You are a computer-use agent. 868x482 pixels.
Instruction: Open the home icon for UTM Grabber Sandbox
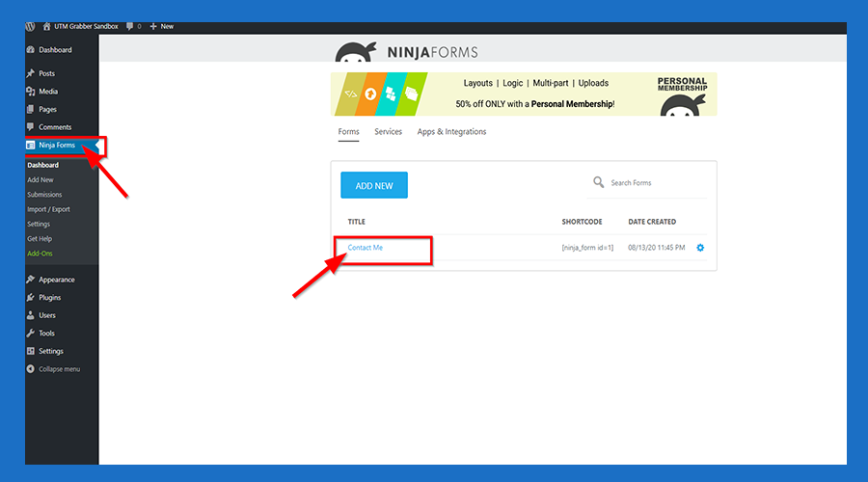pyautogui.click(x=46, y=26)
